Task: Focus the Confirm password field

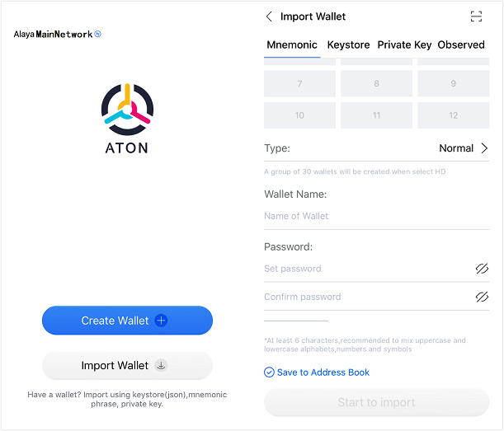Action: tap(363, 297)
